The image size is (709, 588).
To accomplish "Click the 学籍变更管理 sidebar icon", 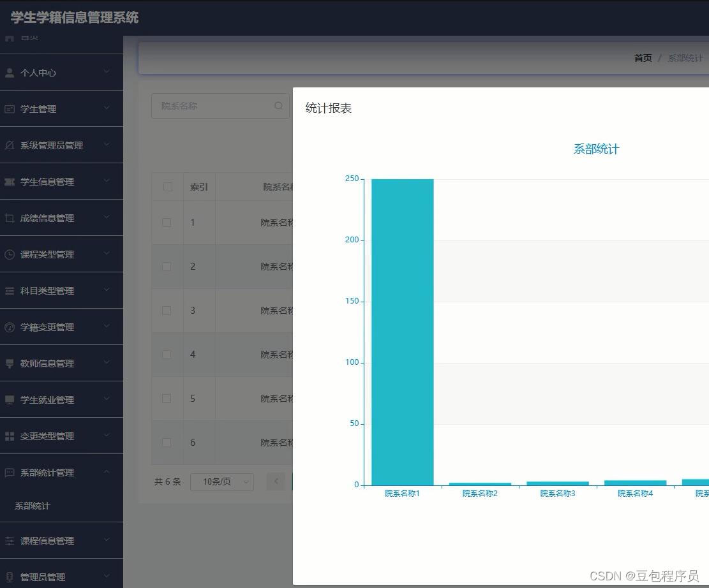I will point(10,327).
